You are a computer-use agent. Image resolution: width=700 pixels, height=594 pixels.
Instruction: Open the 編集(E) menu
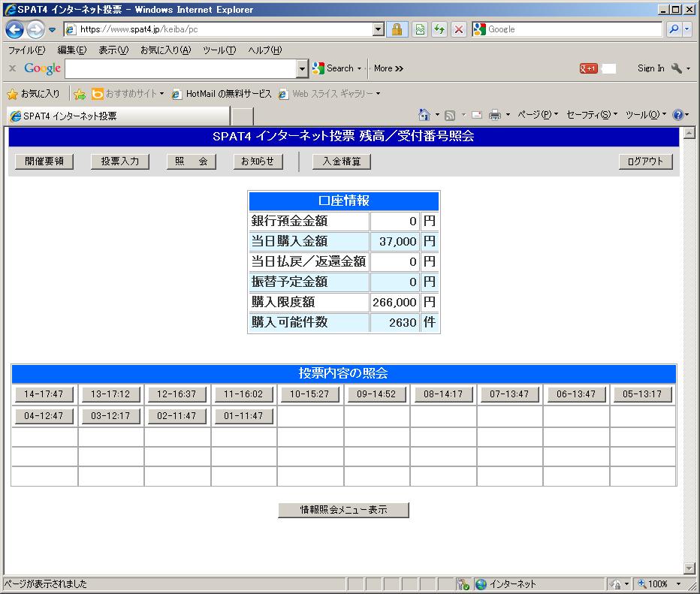[72, 50]
